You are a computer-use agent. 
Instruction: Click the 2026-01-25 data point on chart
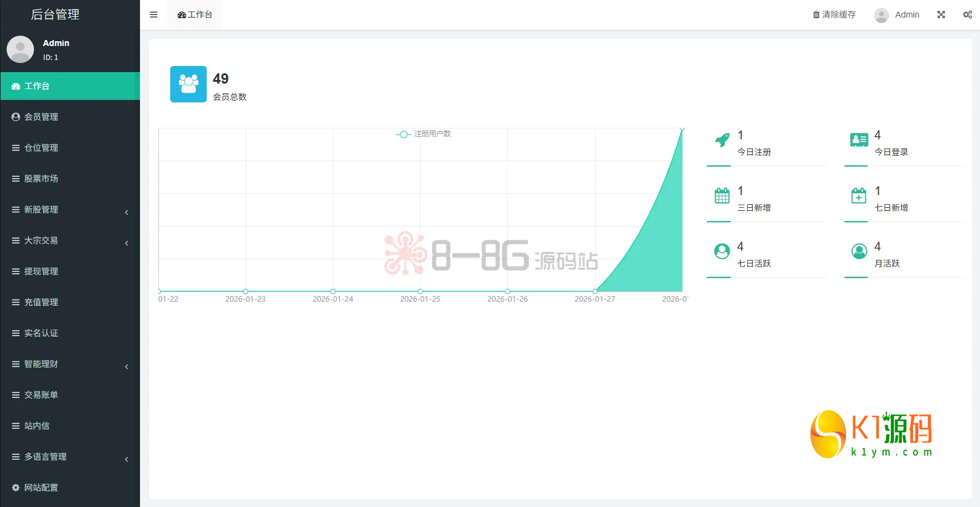tap(420, 291)
